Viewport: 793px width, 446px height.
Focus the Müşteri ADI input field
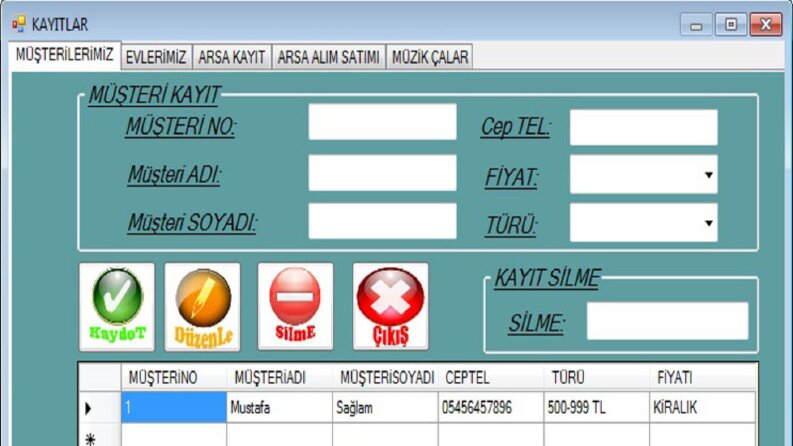[382, 173]
